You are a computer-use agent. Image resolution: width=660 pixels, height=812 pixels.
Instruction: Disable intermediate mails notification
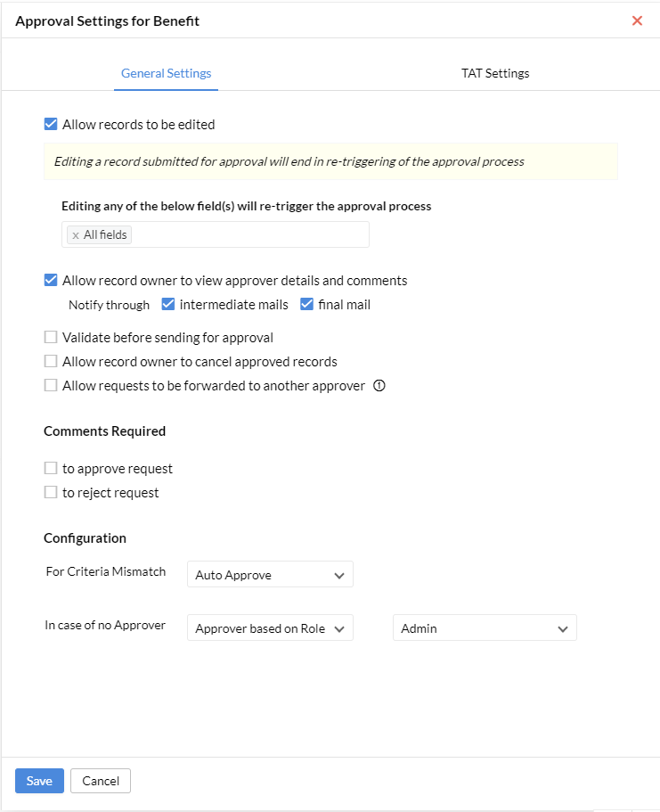pyautogui.click(x=168, y=304)
